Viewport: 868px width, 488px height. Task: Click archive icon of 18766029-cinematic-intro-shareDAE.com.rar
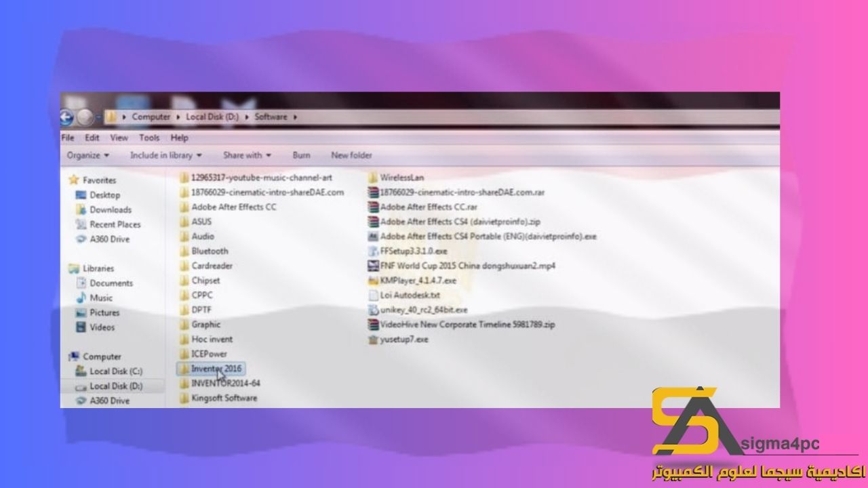pos(372,192)
